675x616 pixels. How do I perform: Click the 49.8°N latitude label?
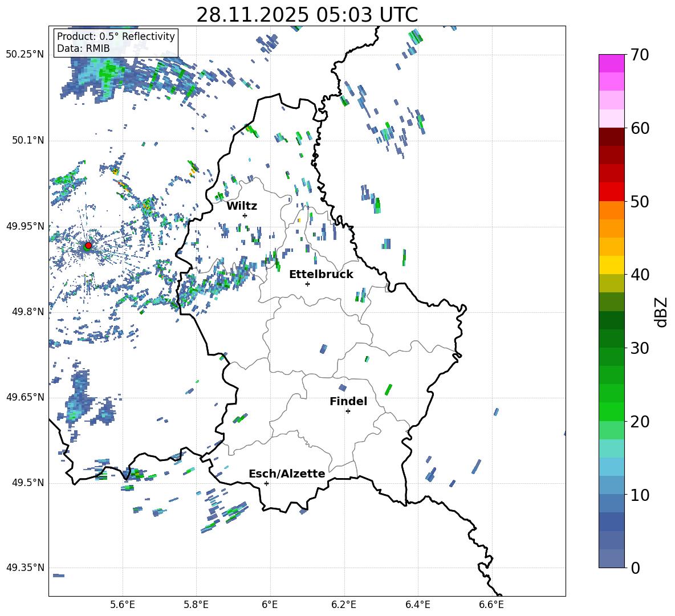(28, 312)
